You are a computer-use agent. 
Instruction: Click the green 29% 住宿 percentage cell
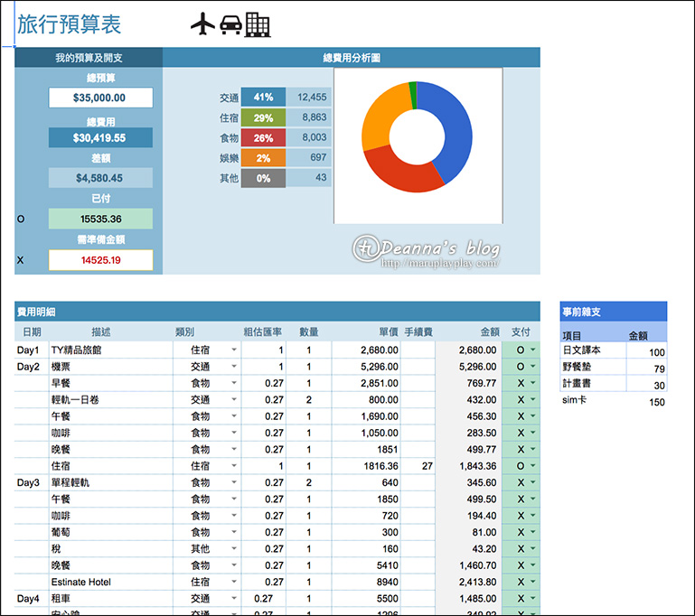coord(263,117)
